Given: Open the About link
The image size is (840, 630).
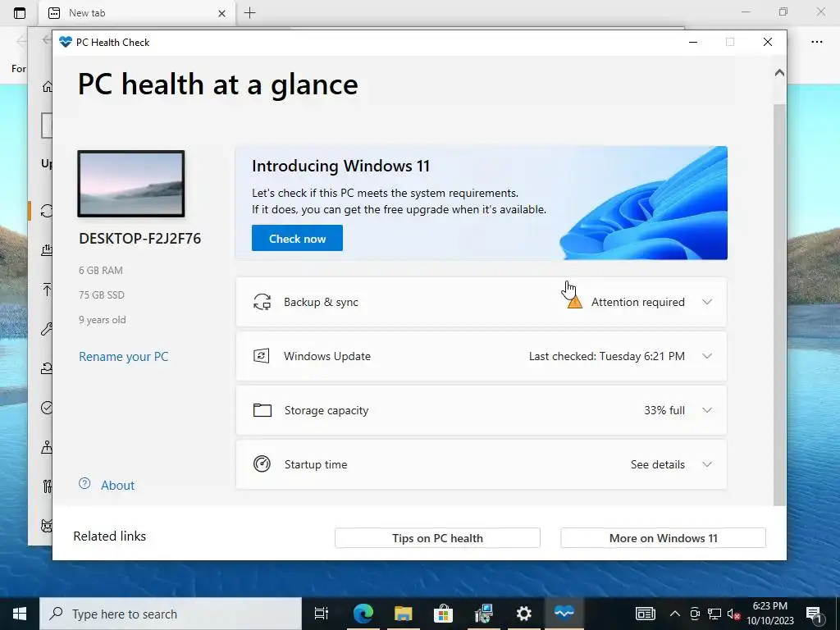Looking at the screenshot, I should point(117,486).
